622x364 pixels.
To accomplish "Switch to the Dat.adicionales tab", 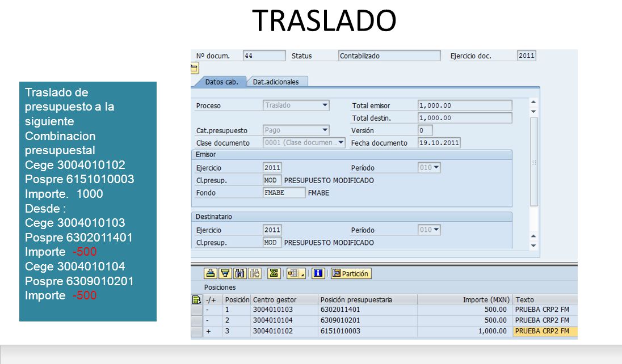I will (276, 82).
